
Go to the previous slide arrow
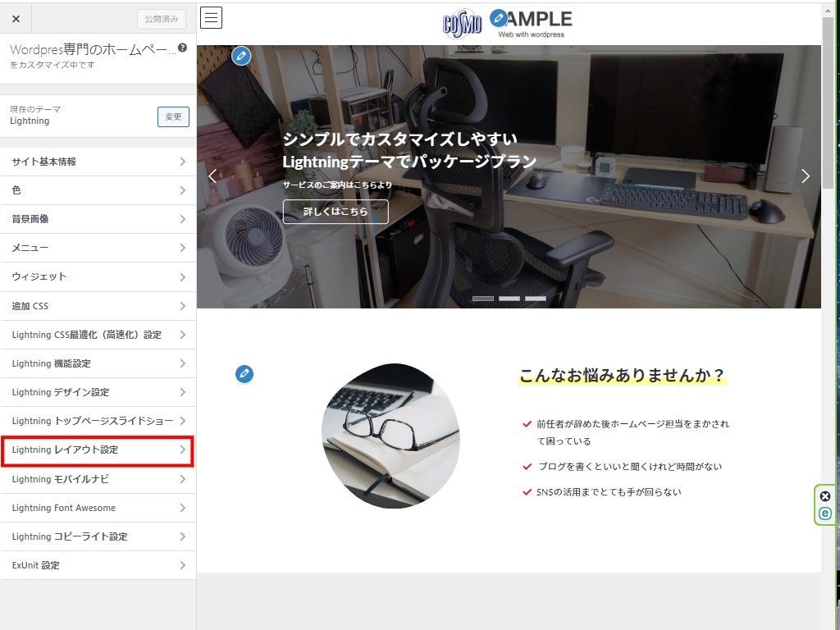[x=212, y=176]
